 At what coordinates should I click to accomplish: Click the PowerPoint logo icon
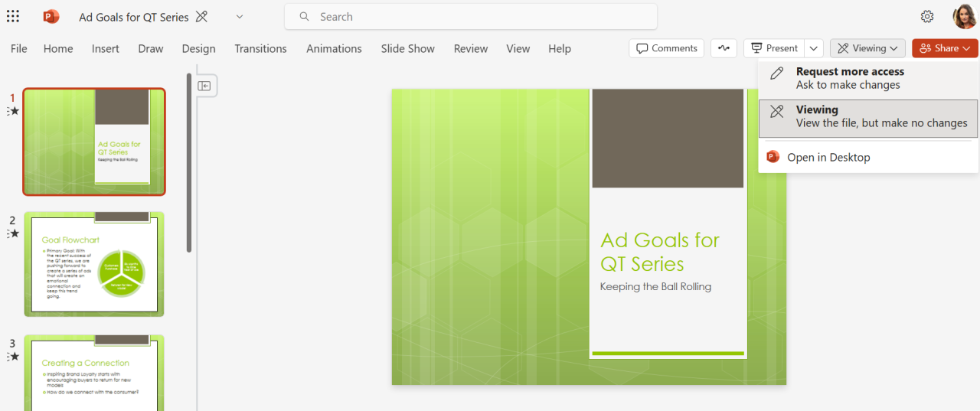click(51, 16)
